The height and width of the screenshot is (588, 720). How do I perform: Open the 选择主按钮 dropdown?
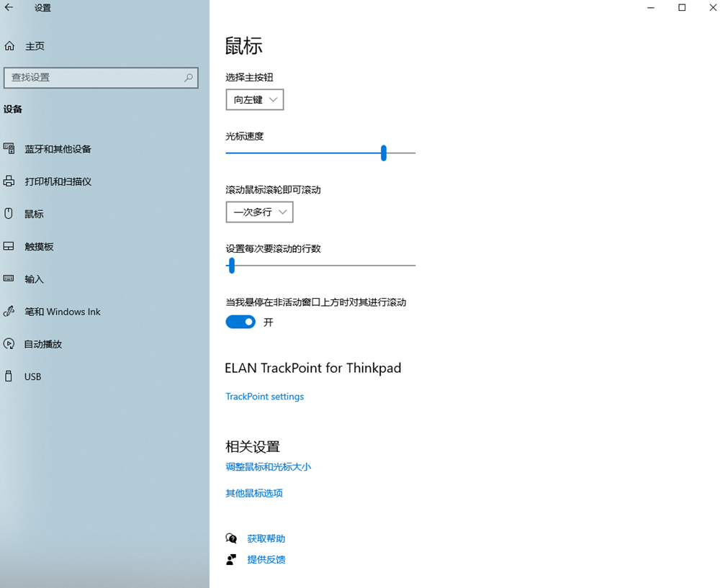point(255,100)
